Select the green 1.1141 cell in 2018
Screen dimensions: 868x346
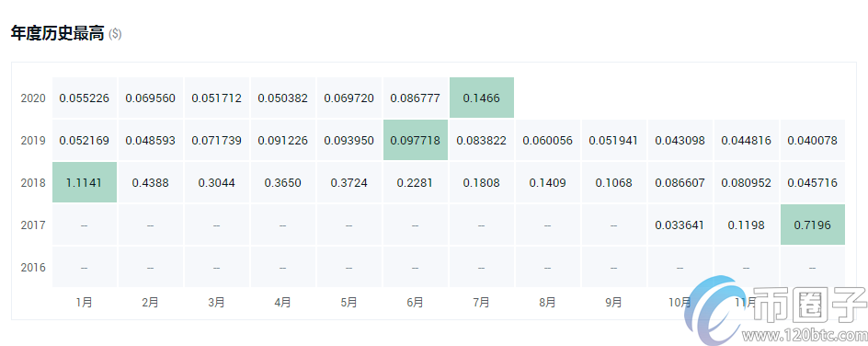[85, 183]
